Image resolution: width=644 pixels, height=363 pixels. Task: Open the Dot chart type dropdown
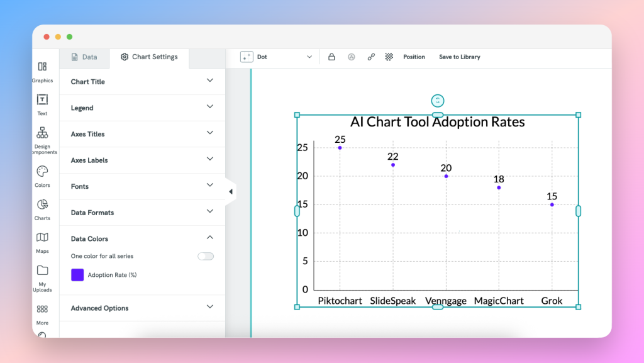[x=277, y=57]
